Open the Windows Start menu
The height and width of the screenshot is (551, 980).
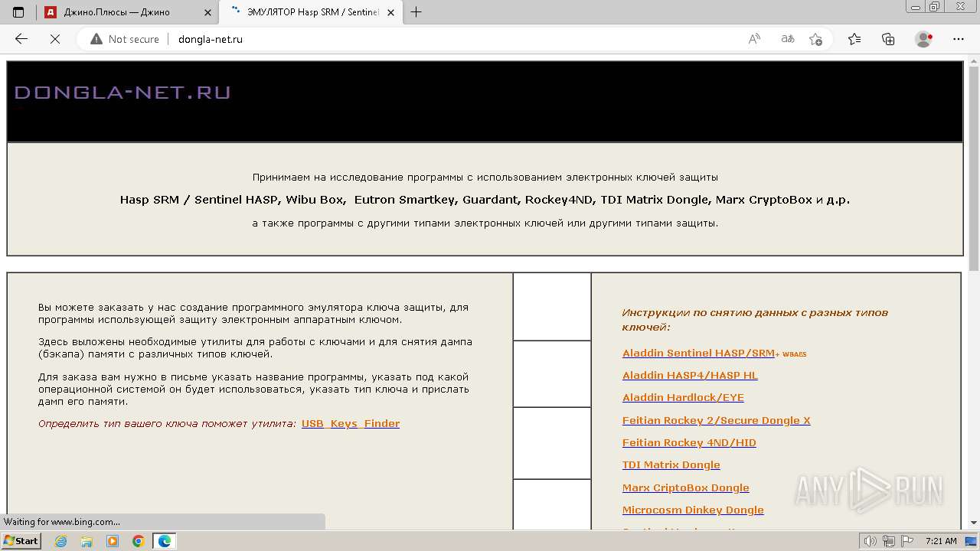pyautogui.click(x=21, y=540)
